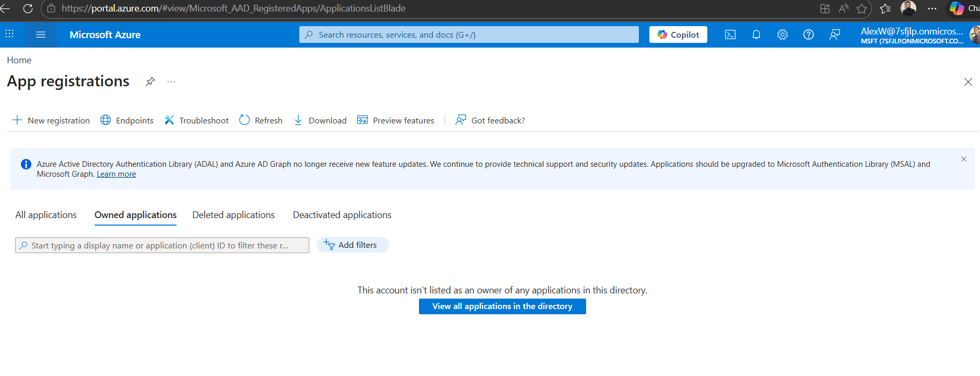The width and height of the screenshot is (980, 376).
Task: Open the favorites list icon
Action: click(x=885, y=8)
